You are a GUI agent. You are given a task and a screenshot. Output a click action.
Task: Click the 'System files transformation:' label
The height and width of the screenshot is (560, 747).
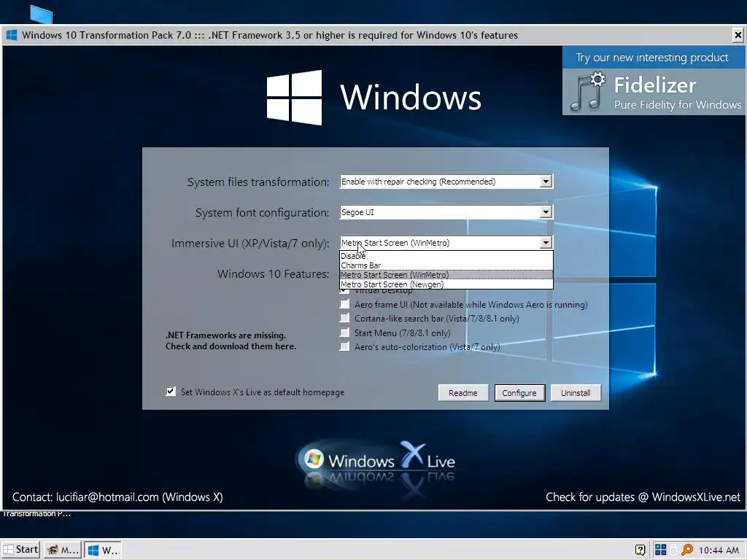[258, 182]
